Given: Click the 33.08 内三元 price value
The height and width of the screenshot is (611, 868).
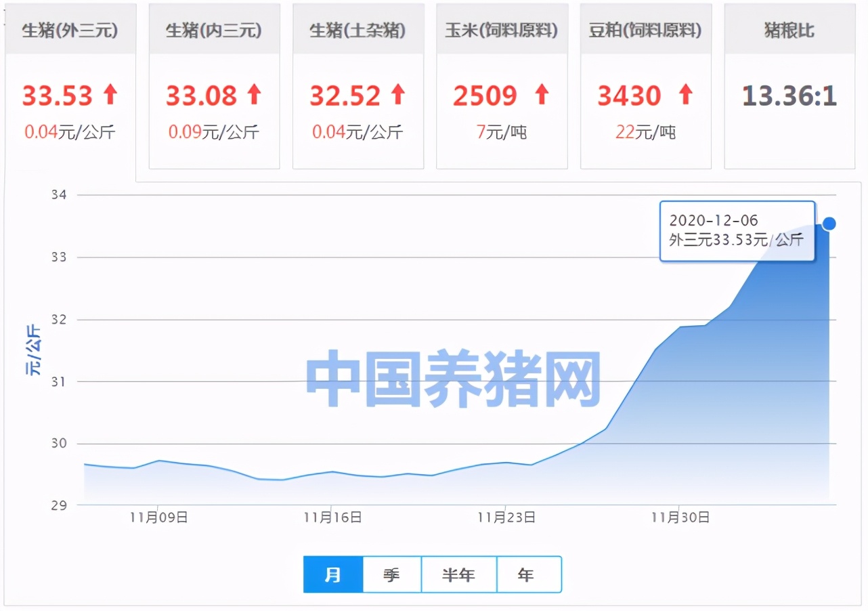Looking at the screenshot, I should coord(202,96).
